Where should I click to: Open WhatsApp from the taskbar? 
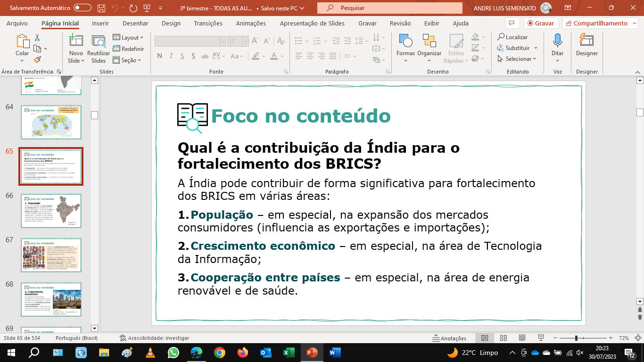173,352
